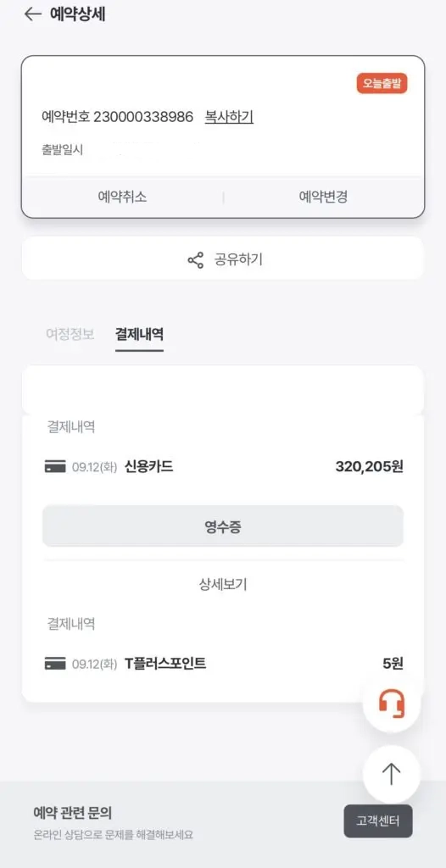Select the 결제내역 tab
The width and height of the screenshot is (446, 868).
(x=139, y=334)
